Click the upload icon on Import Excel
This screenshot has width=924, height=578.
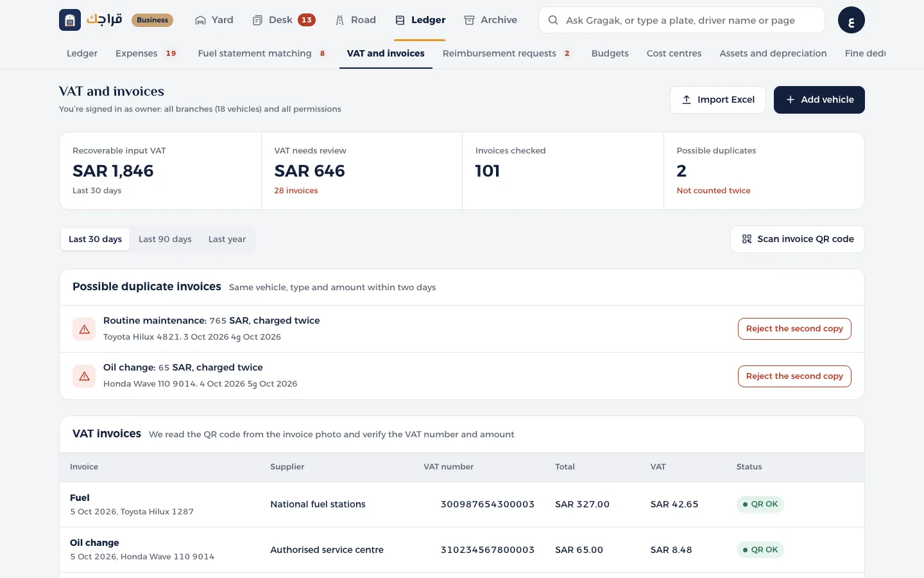[687, 100]
